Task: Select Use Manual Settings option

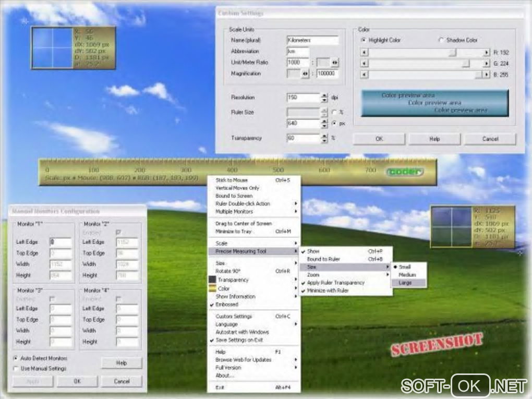Action: coord(16,368)
